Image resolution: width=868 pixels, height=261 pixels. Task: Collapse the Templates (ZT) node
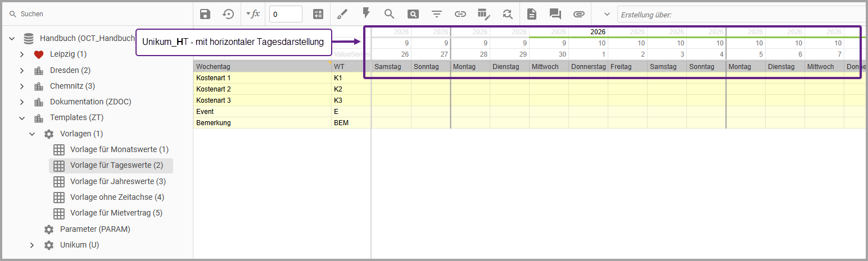[x=21, y=118]
